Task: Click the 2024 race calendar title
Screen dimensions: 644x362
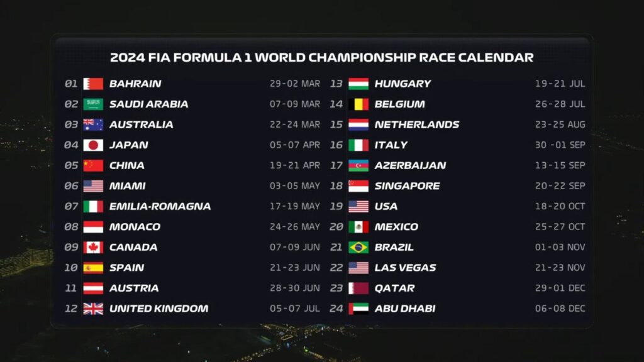Action: pos(322,58)
